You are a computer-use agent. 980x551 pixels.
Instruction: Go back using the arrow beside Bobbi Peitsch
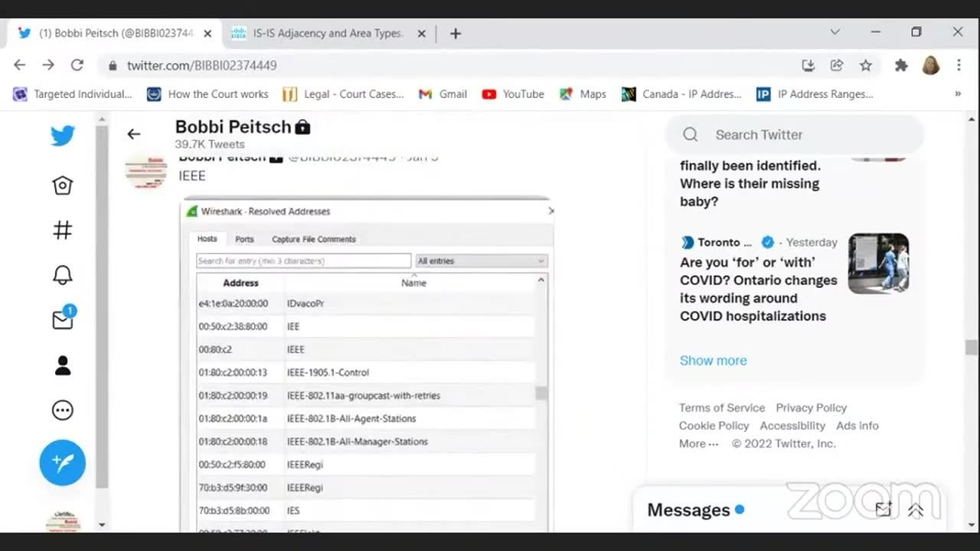point(134,134)
